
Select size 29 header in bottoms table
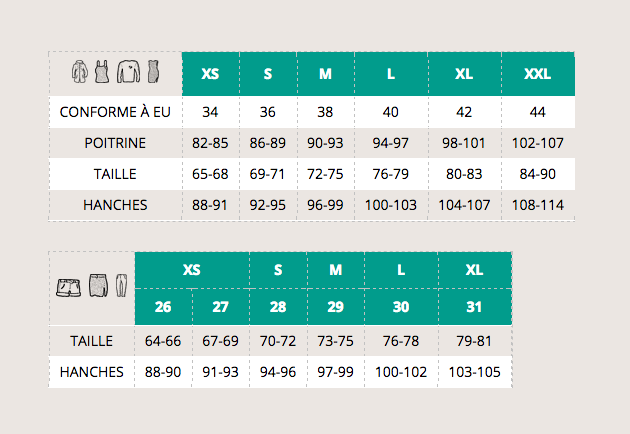point(335,307)
